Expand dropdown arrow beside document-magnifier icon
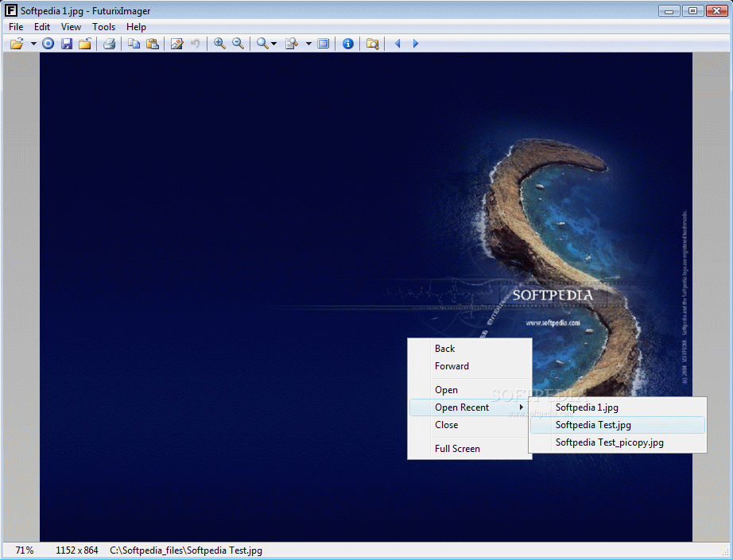Image resolution: width=733 pixels, height=560 pixels. (x=308, y=44)
